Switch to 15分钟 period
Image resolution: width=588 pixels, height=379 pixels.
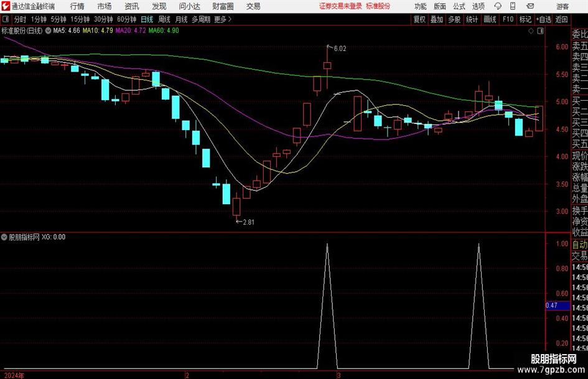(80, 19)
